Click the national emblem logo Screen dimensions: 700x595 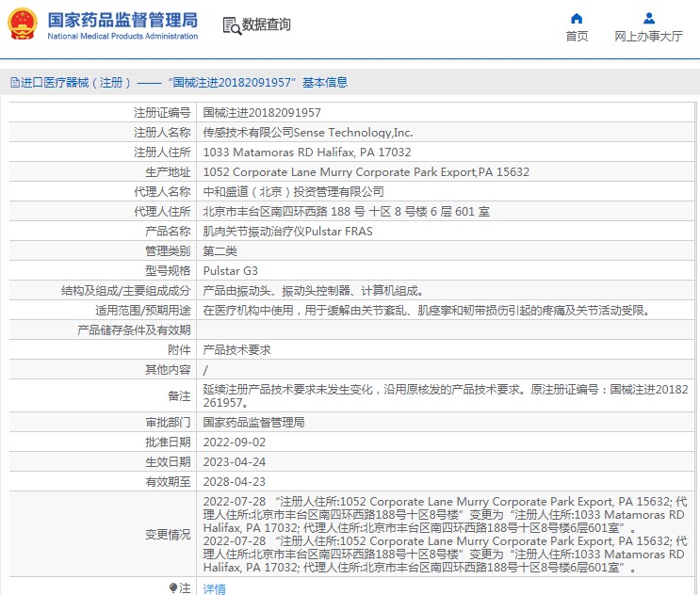[x=22, y=24]
